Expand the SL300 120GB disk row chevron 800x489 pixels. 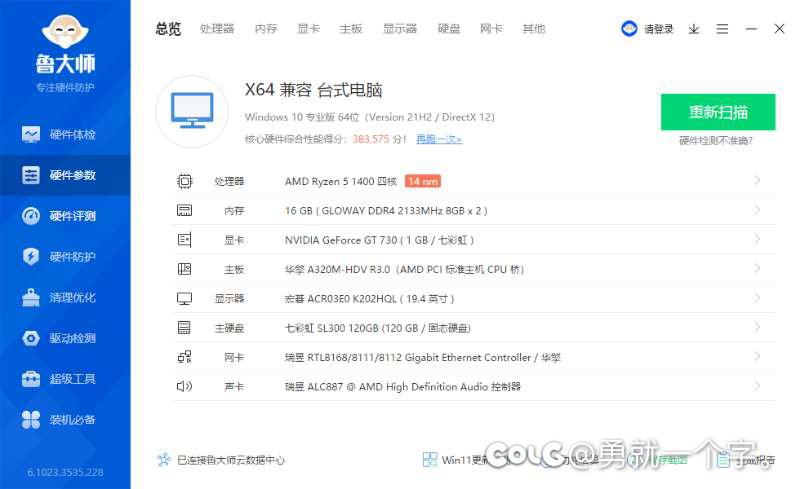click(757, 327)
